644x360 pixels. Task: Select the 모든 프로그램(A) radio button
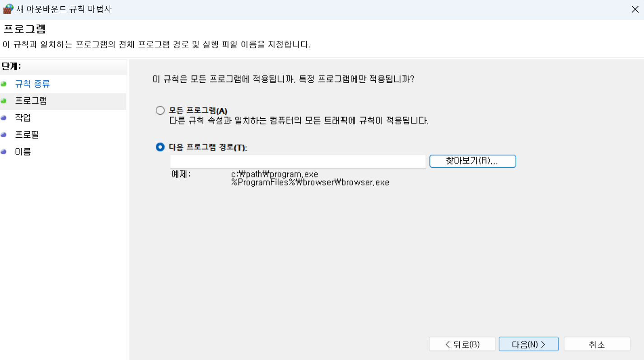(x=160, y=111)
